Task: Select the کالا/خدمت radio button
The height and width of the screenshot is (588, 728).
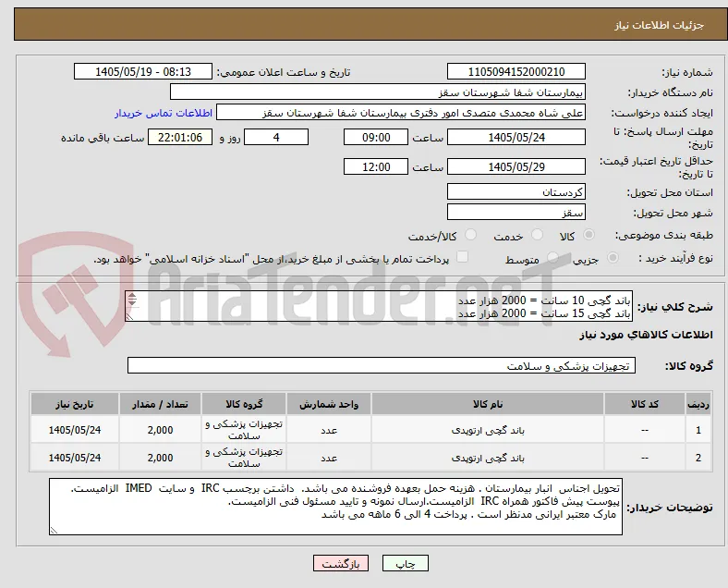Action: [470, 235]
